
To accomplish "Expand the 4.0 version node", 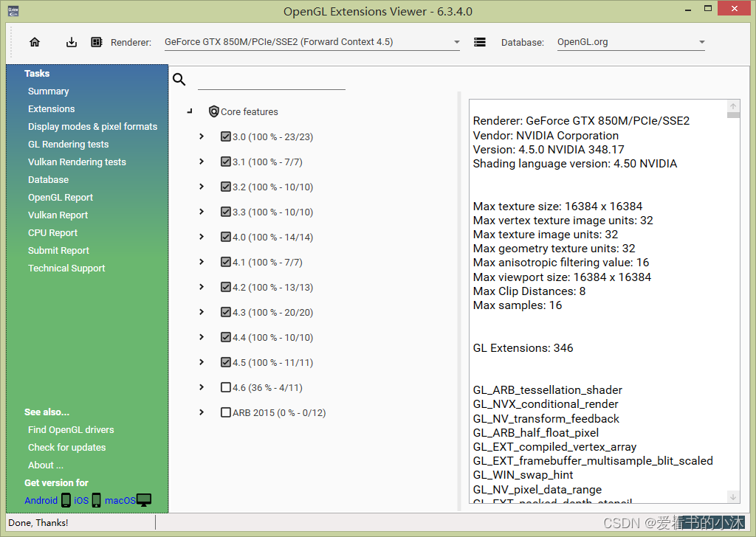I will pos(202,237).
